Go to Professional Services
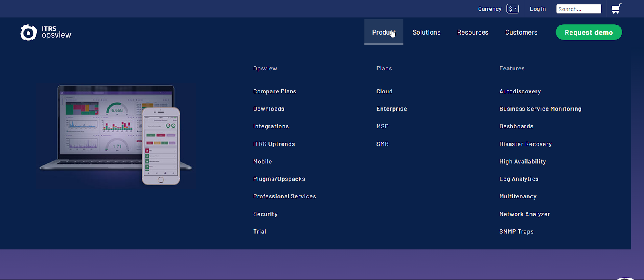Screen dimensions: 644x280 click(x=285, y=196)
